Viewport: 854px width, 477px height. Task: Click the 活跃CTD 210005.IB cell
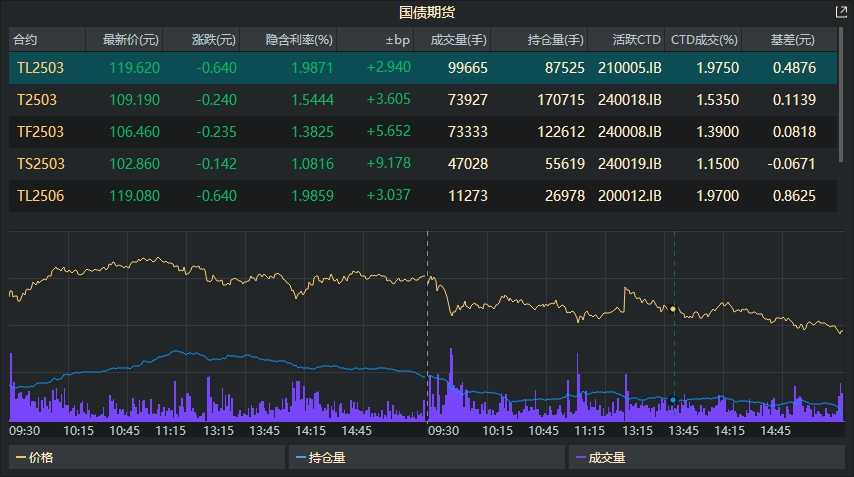pyautogui.click(x=629, y=67)
